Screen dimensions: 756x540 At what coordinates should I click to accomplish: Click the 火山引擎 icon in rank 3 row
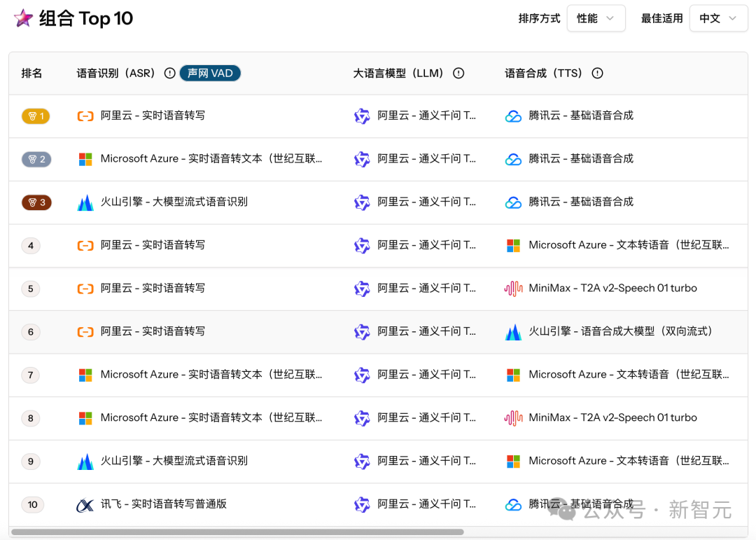pyautogui.click(x=85, y=202)
